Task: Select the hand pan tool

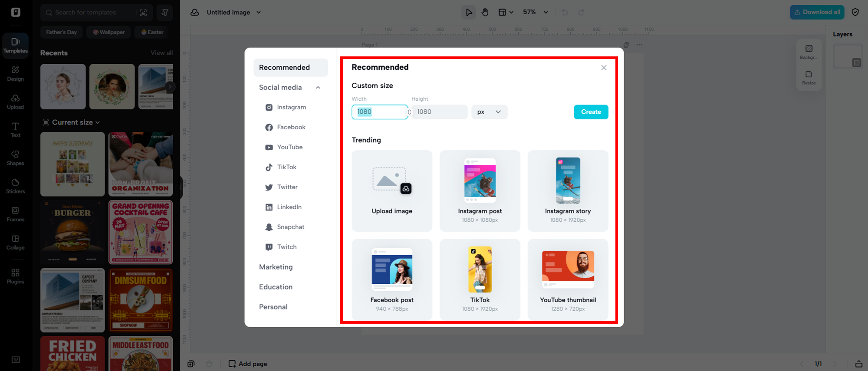Action: 485,12
